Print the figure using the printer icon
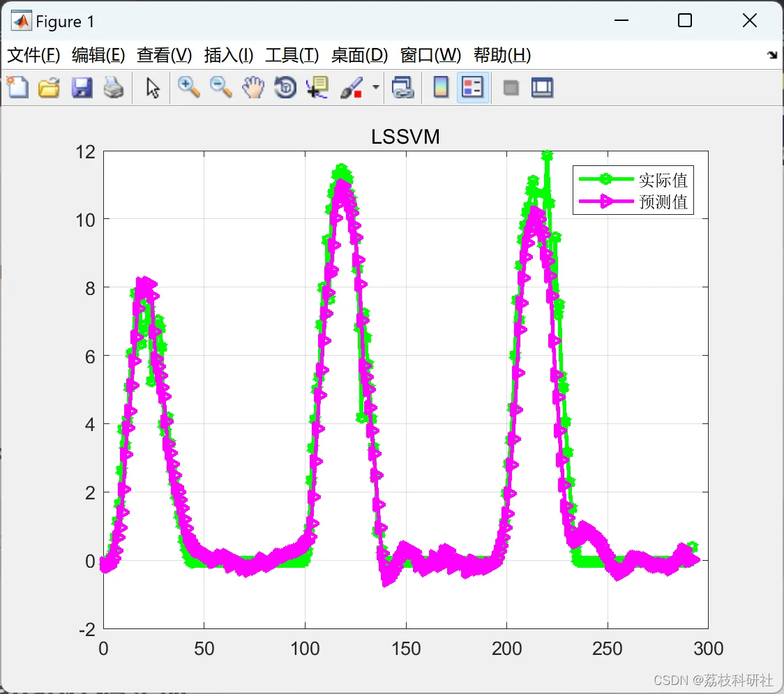The height and width of the screenshot is (694, 784). [x=114, y=88]
